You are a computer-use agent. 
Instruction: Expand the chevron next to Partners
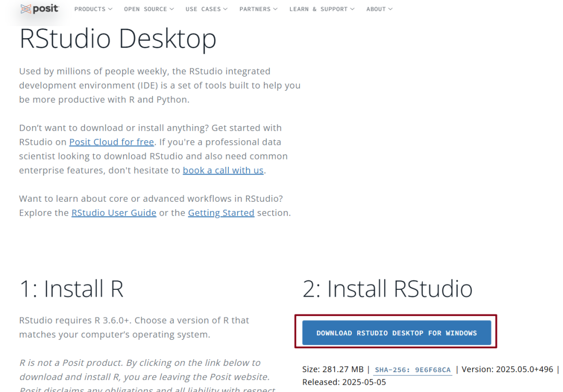(x=275, y=9)
